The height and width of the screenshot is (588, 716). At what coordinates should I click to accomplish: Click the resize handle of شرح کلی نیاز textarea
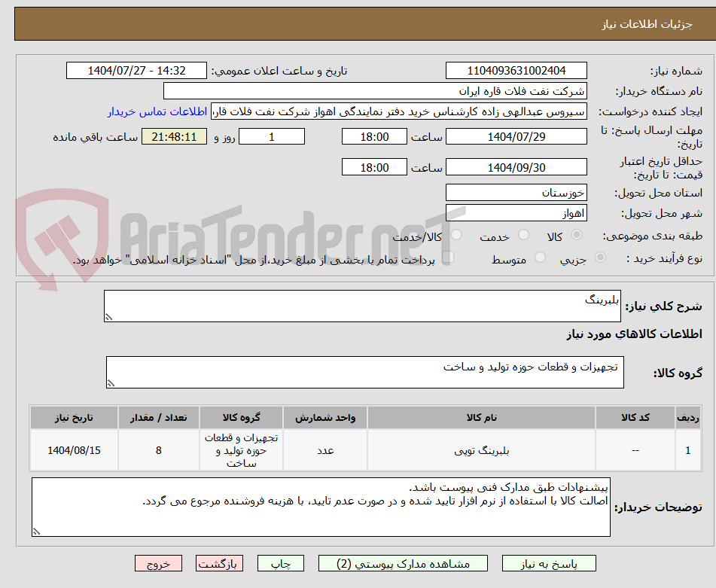108,317
